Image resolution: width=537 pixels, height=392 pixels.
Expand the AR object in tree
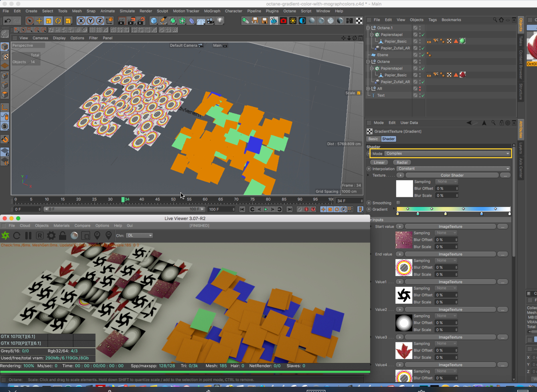coord(368,88)
